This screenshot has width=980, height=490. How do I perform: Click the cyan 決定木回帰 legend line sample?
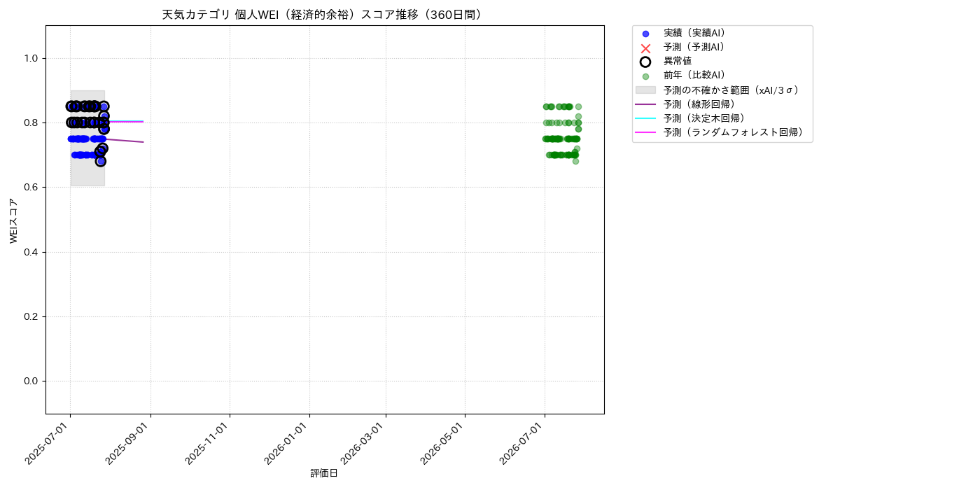645,118
